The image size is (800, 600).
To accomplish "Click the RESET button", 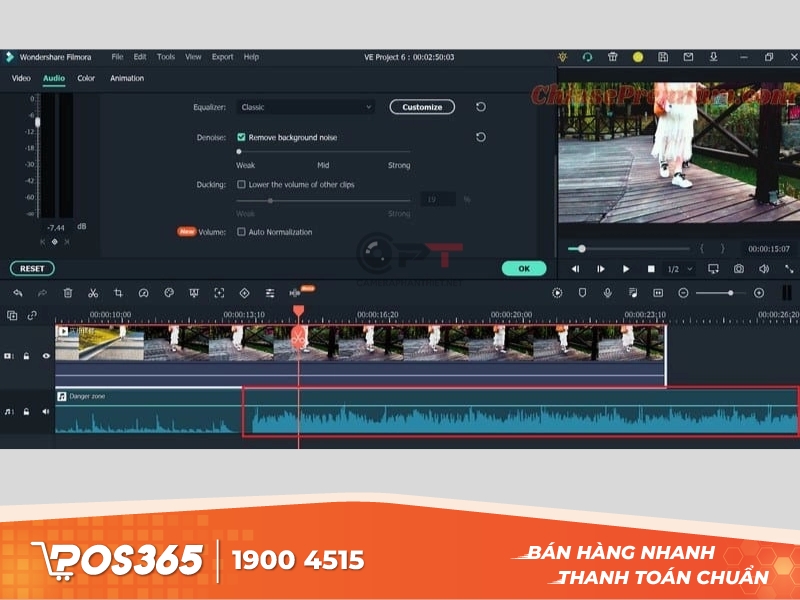I will (32, 268).
